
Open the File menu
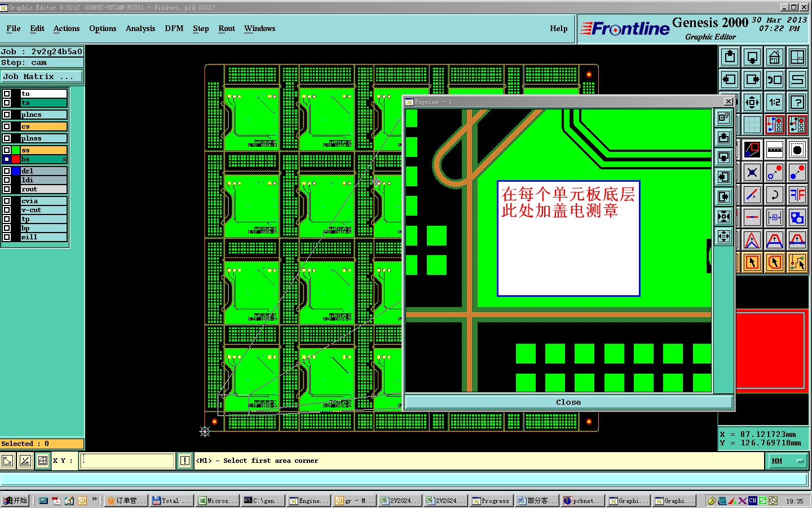(x=14, y=29)
